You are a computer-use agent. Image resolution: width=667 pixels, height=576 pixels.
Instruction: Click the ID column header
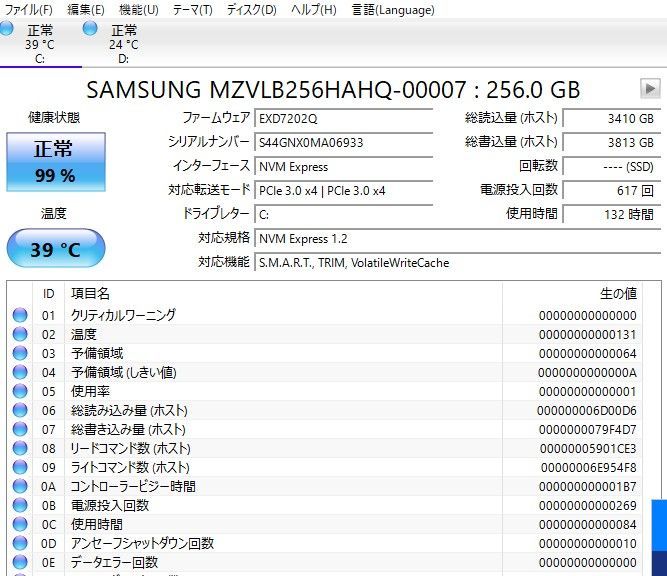click(48, 294)
